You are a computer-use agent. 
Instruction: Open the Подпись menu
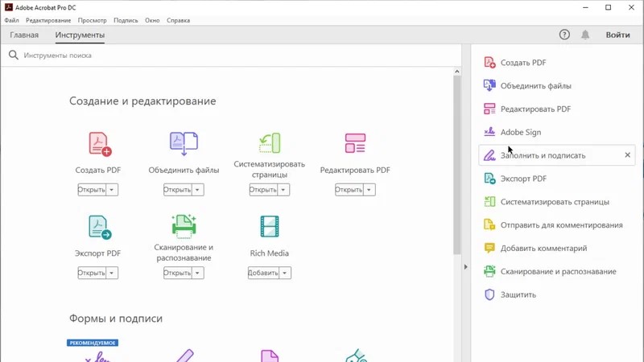tap(126, 20)
